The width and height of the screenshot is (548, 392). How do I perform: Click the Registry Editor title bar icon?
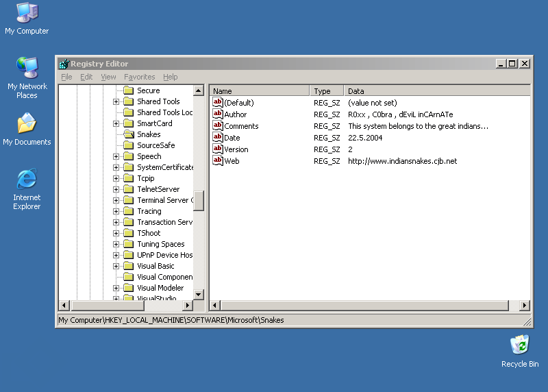[x=64, y=64]
